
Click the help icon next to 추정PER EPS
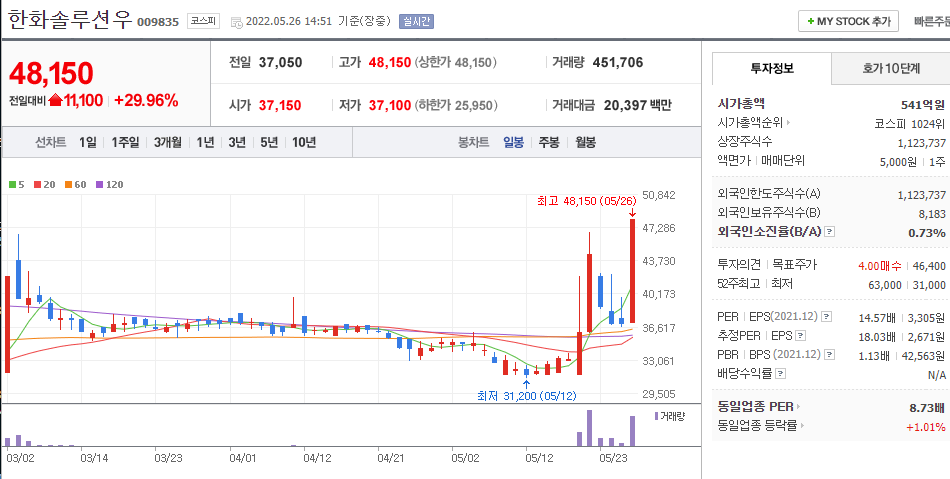tap(801, 335)
